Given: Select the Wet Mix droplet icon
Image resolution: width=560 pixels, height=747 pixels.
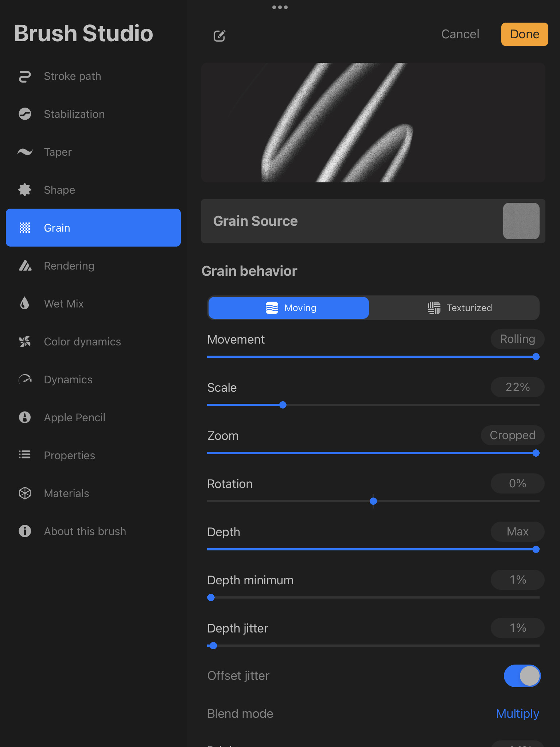Looking at the screenshot, I should point(25,303).
